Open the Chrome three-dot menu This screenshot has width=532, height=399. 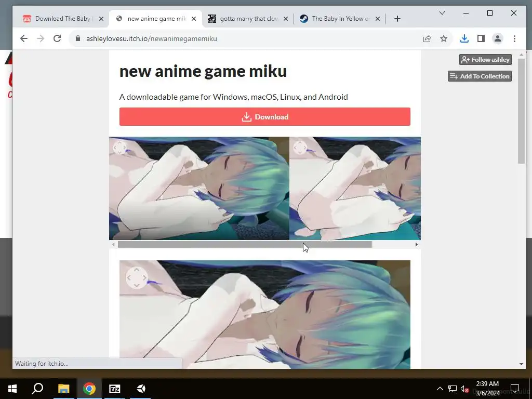click(514, 38)
